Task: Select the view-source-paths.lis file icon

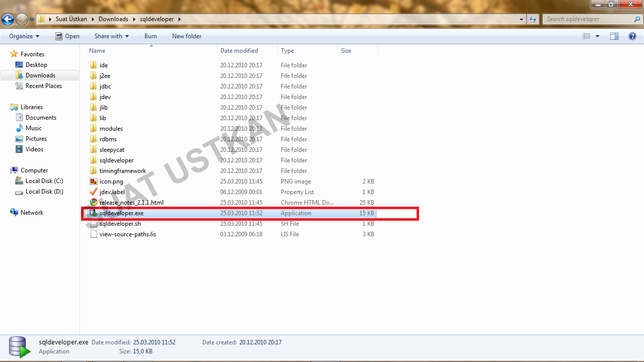Action: click(x=93, y=234)
